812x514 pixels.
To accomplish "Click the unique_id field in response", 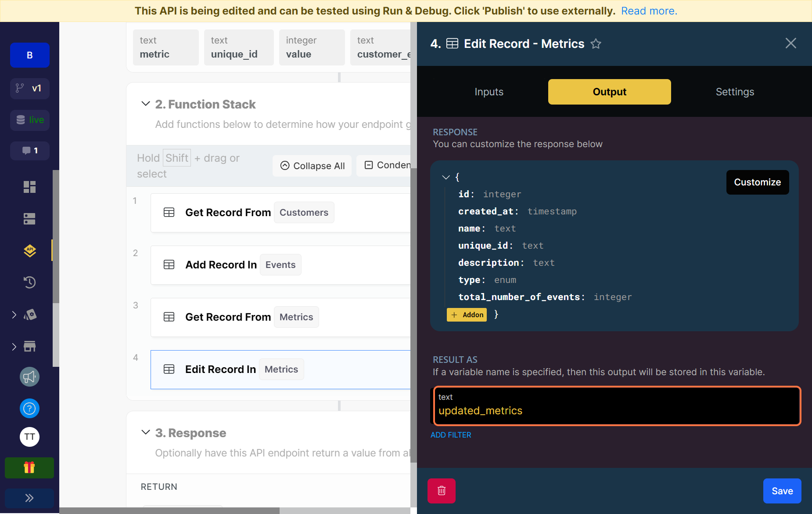I will 501,246.
